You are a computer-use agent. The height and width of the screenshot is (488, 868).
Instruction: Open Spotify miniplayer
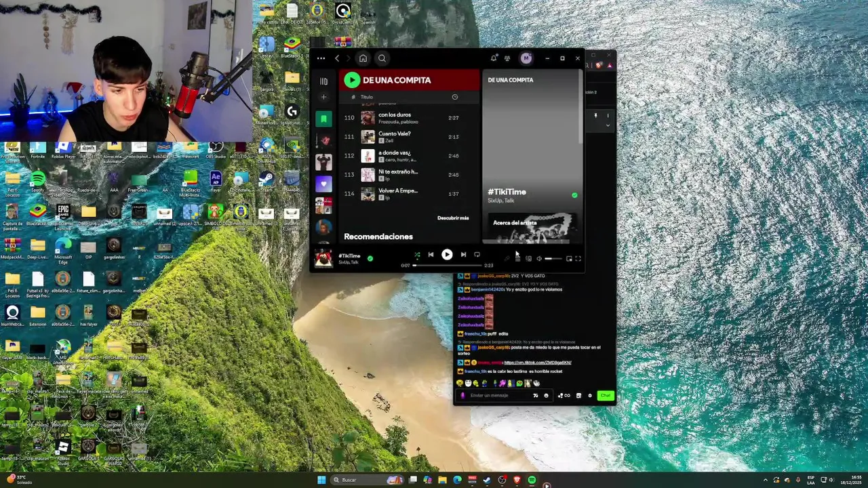[569, 258]
